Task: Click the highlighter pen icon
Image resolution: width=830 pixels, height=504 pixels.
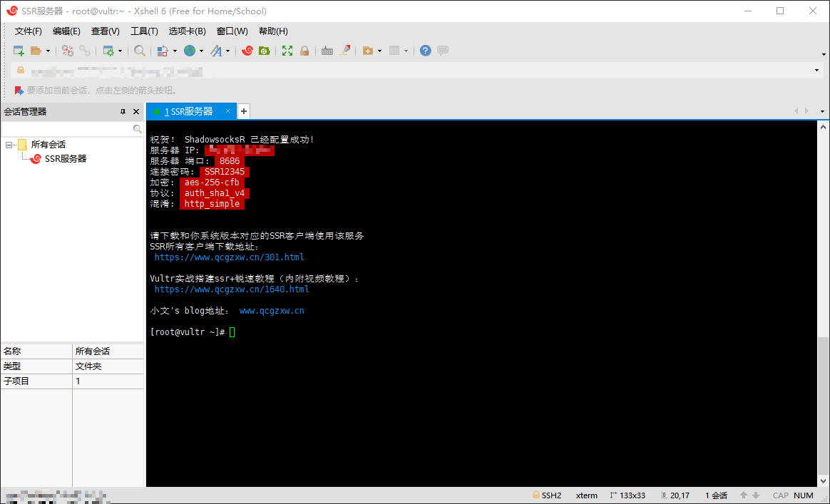Action: click(344, 51)
